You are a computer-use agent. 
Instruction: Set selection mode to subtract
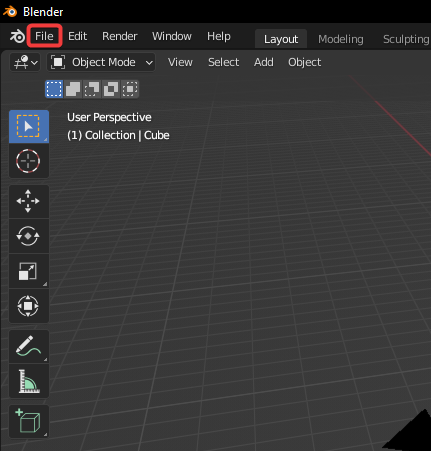tap(92, 89)
